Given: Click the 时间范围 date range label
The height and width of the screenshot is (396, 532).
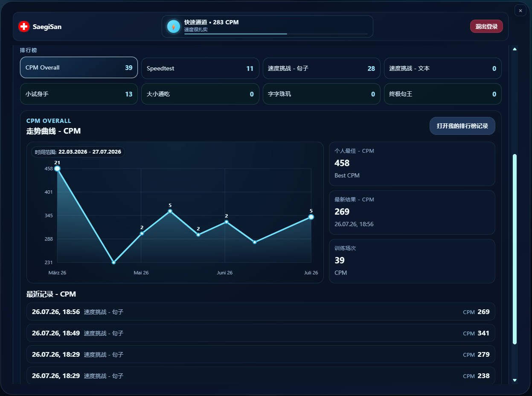Looking at the screenshot, I should pyautogui.click(x=78, y=151).
